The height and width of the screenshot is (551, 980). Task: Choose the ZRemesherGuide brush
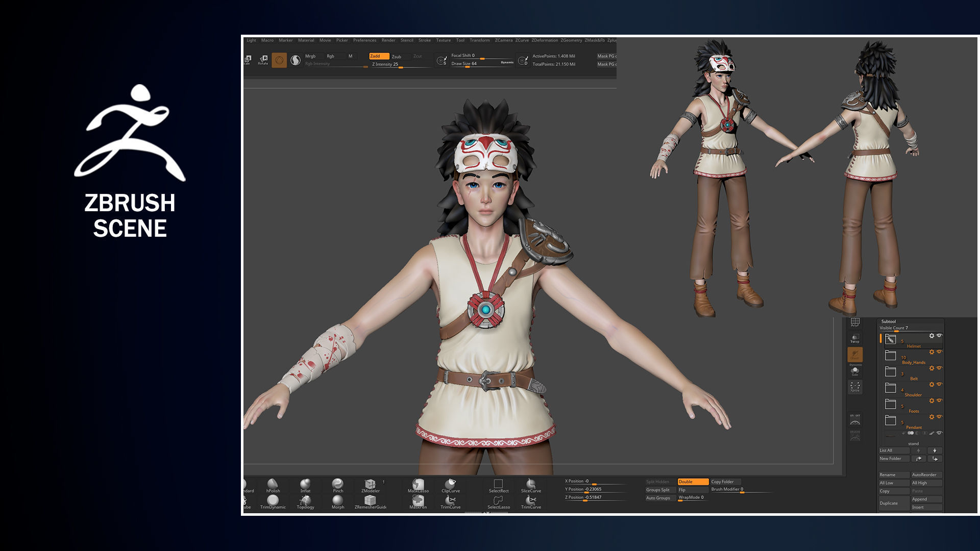(371, 502)
